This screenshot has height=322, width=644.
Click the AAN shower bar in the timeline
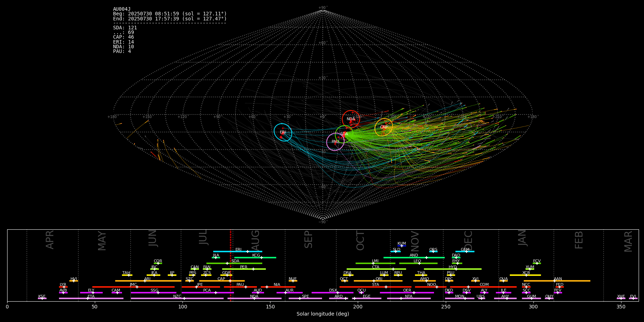(x=557, y=281)
